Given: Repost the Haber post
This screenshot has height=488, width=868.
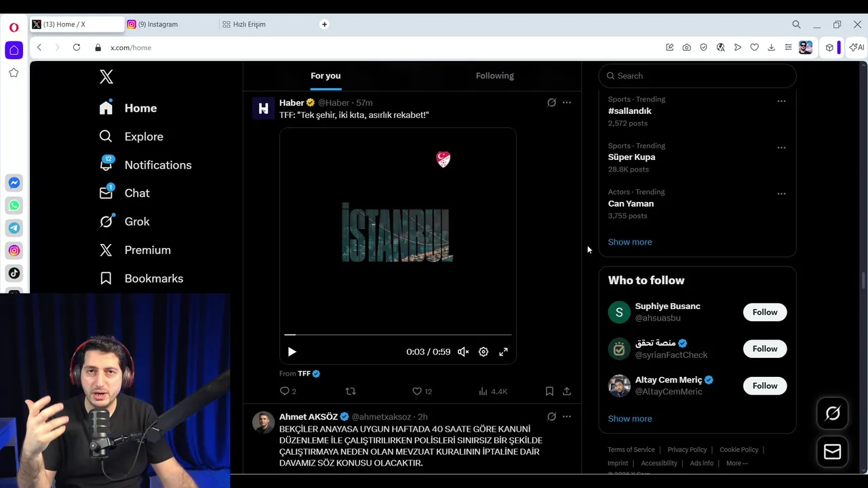Looking at the screenshot, I should tap(351, 391).
